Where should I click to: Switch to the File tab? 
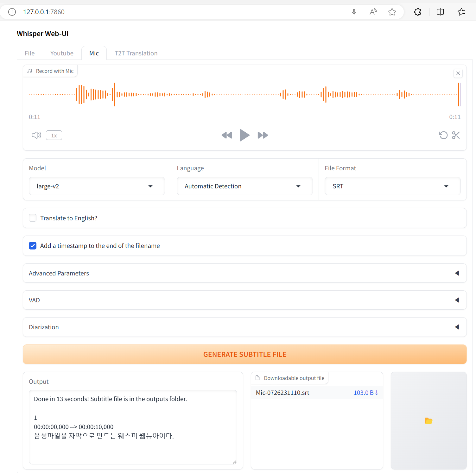(30, 53)
